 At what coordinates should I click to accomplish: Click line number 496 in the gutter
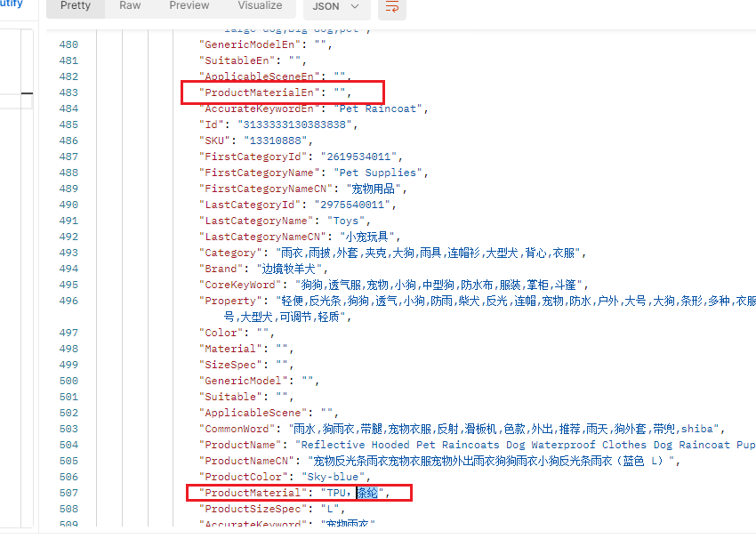point(68,301)
